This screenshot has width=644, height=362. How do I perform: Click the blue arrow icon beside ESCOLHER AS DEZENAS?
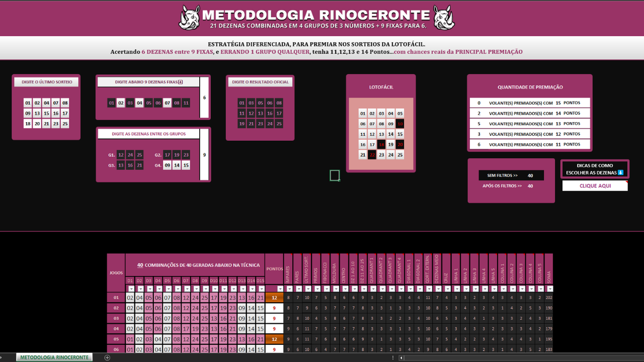(x=620, y=172)
